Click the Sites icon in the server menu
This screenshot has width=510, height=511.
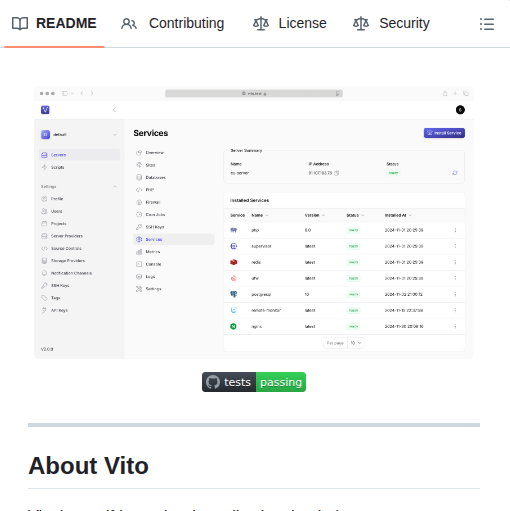[x=139, y=165]
